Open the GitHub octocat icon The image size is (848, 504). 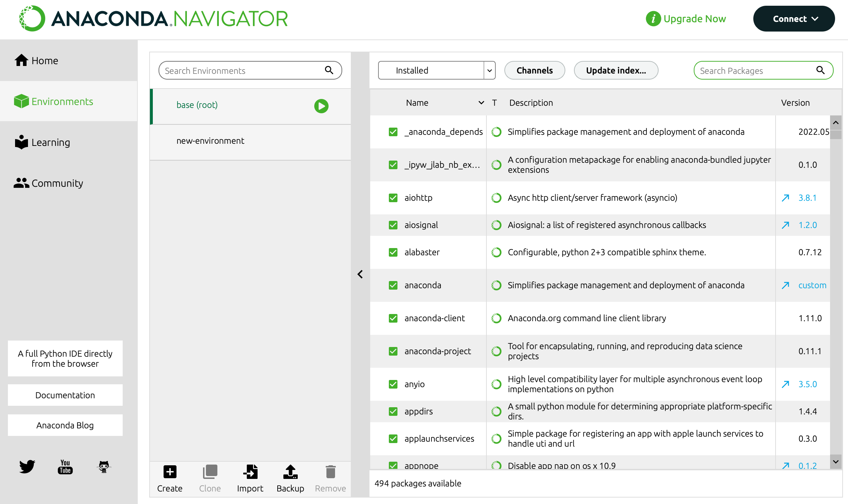[104, 467]
